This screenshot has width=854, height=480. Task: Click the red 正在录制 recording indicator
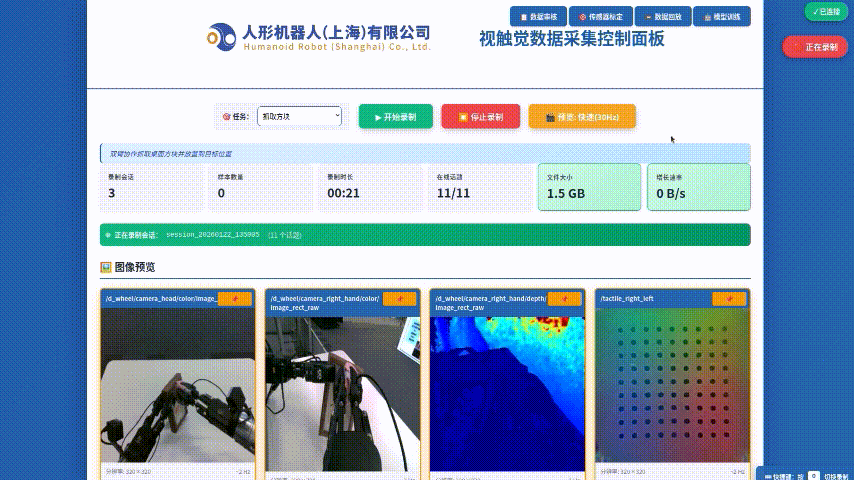coord(815,47)
